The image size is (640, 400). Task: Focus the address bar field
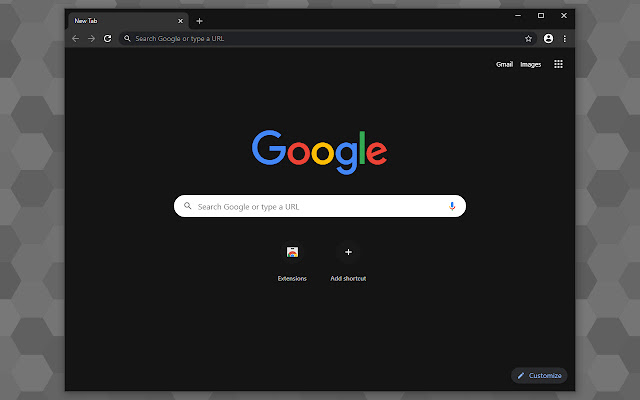click(x=328, y=38)
